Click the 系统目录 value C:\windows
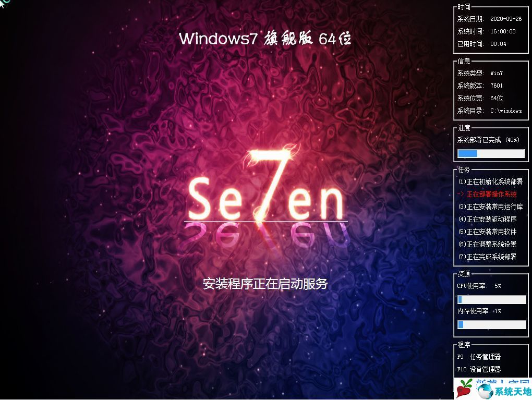 pyautogui.click(x=506, y=111)
